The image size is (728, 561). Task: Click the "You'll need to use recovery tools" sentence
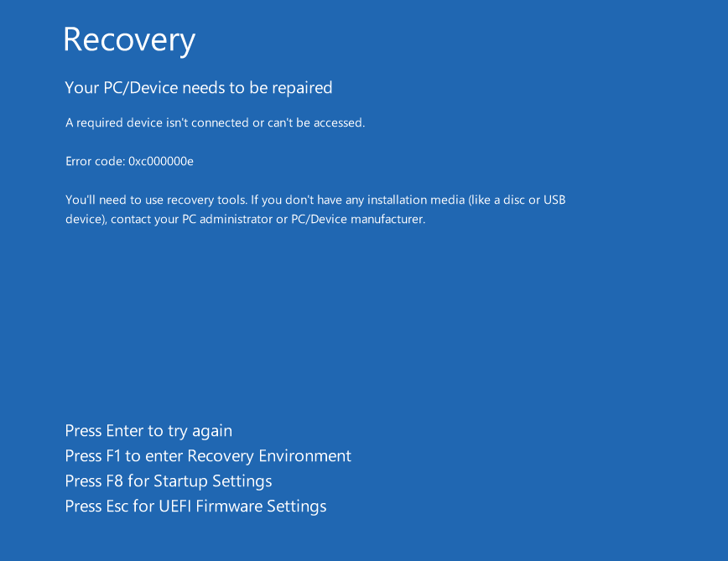tap(156, 200)
